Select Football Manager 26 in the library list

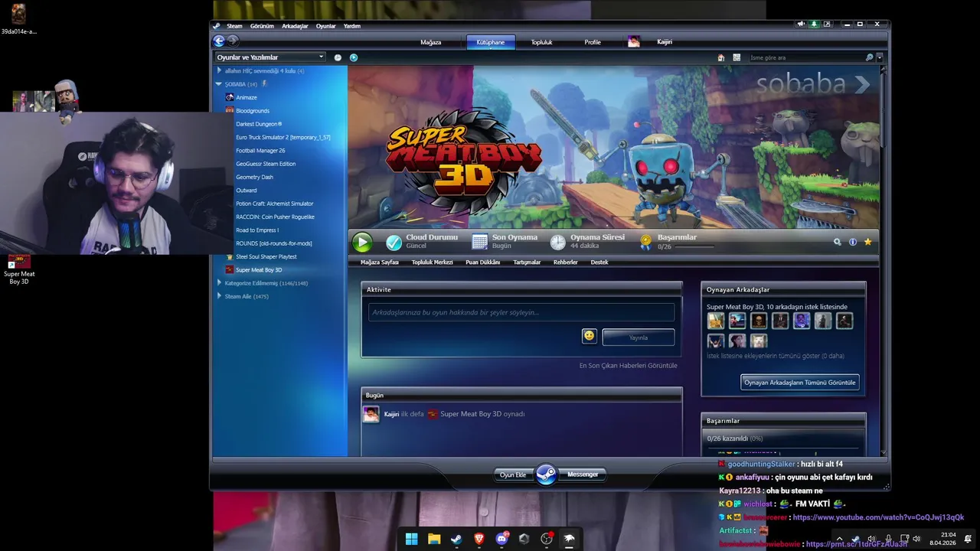[260, 151]
